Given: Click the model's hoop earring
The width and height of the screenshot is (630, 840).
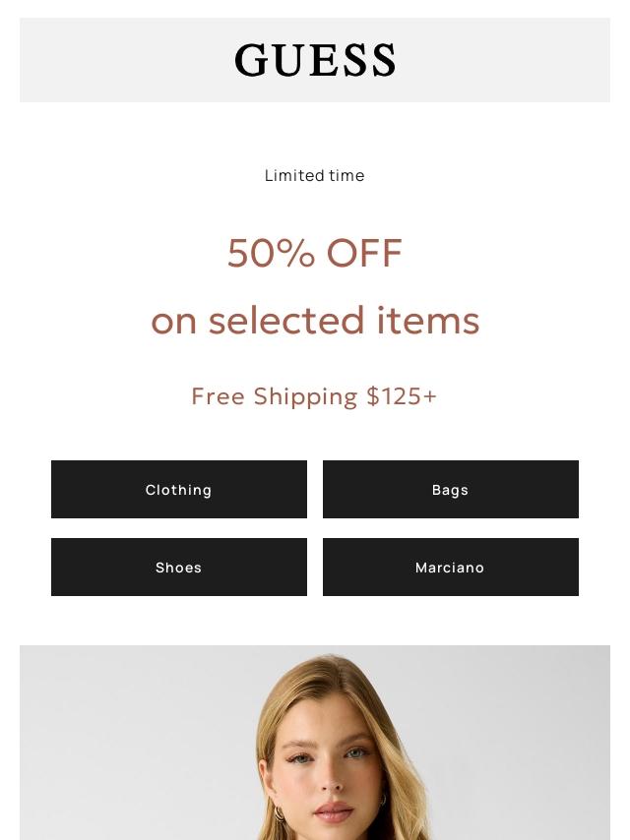Looking at the screenshot, I should [280, 814].
